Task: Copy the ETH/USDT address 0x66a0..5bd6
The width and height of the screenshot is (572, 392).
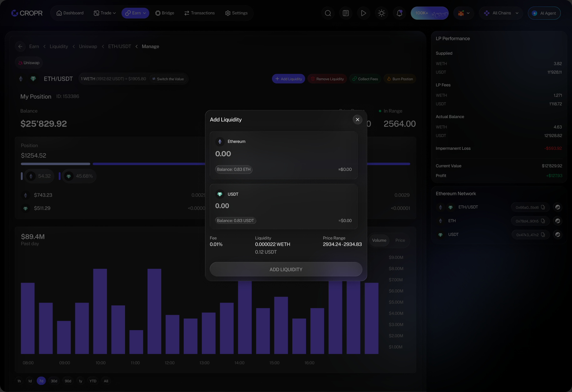Action: pos(543,207)
